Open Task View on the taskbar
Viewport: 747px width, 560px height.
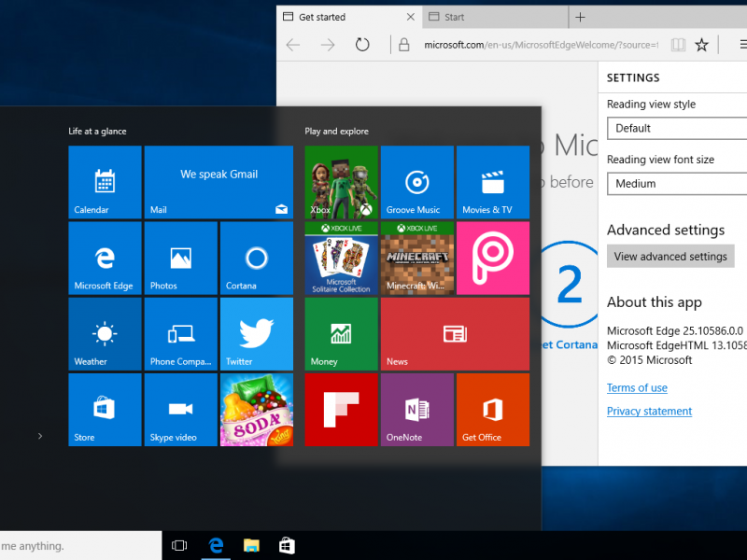tap(179, 546)
